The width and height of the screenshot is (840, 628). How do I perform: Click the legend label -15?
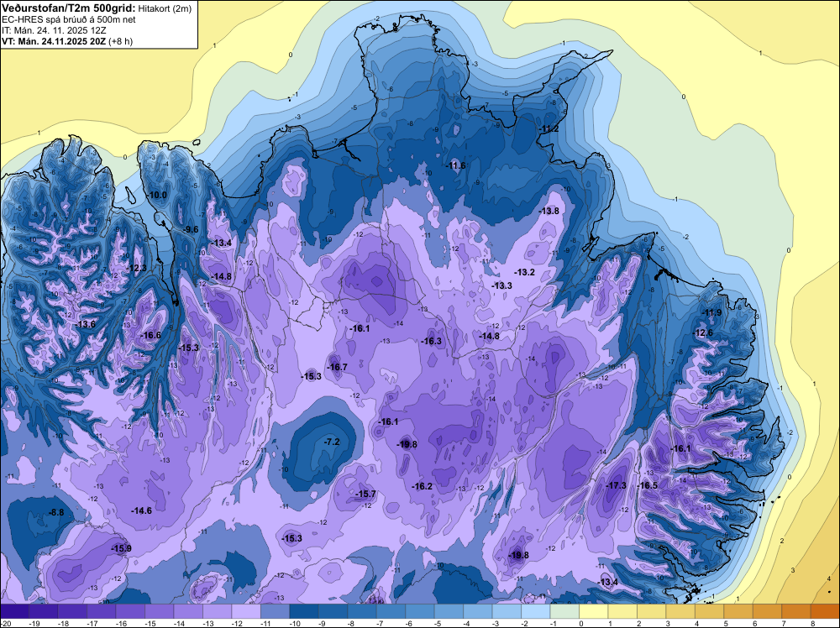(x=151, y=623)
